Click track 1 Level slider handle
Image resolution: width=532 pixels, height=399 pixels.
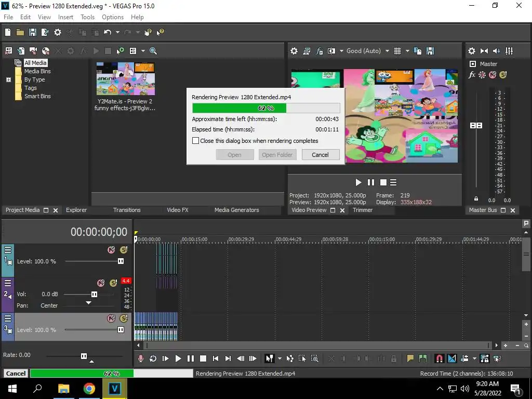pos(121,261)
